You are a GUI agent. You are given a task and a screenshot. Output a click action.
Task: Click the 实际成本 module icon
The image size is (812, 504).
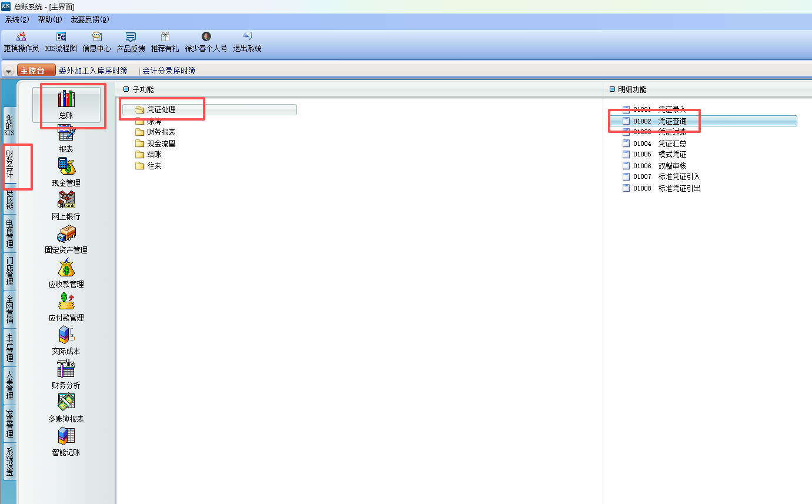[66, 336]
